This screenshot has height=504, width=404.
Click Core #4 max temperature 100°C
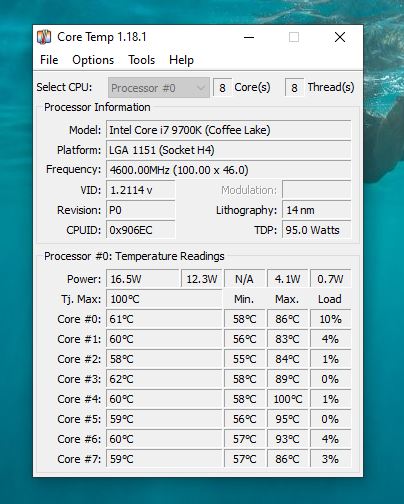287,399
